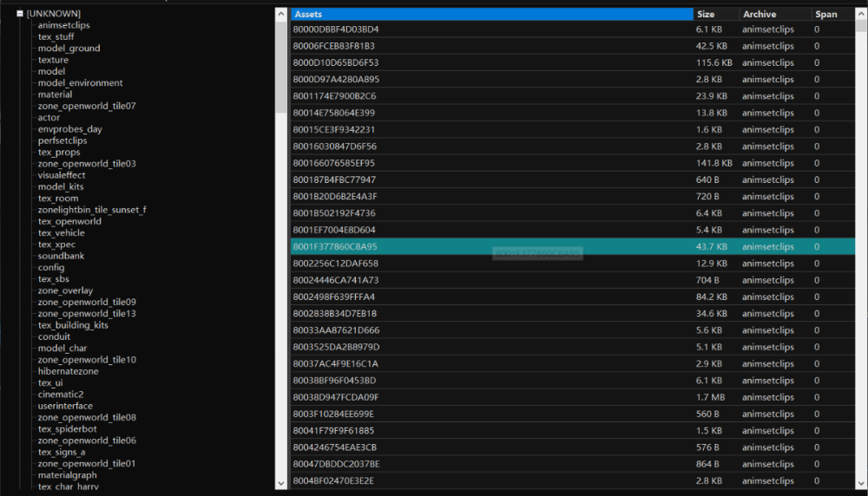Select the perfsetclips tree item

click(x=62, y=140)
